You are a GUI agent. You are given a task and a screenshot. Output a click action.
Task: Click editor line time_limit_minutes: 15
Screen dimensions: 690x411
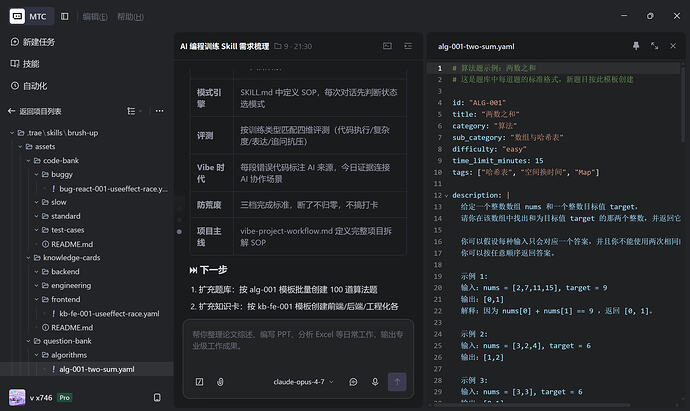498,161
